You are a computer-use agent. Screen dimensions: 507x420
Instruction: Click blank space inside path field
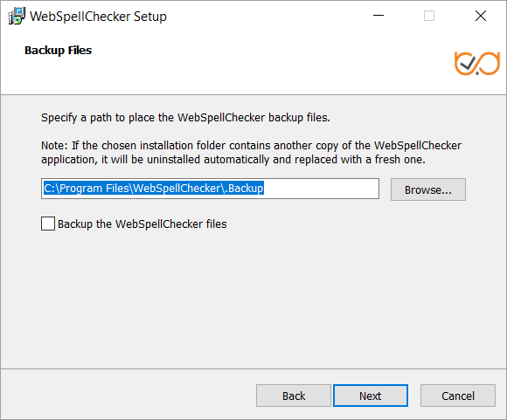321,189
